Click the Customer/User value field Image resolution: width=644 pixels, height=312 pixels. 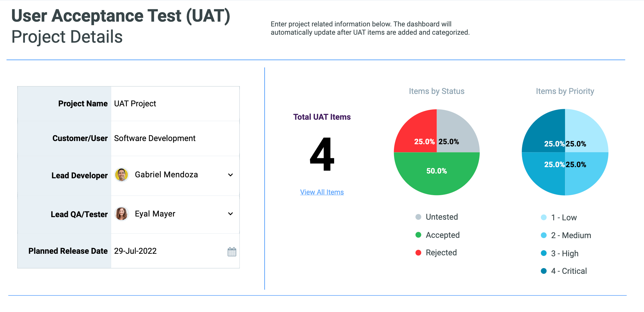pyautogui.click(x=175, y=138)
